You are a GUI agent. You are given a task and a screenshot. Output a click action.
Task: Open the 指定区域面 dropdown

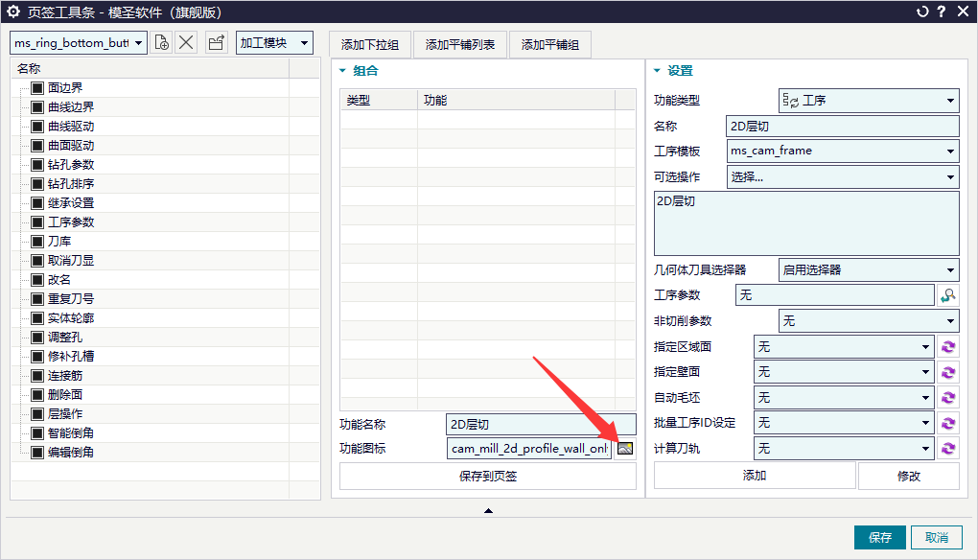pos(844,347)
